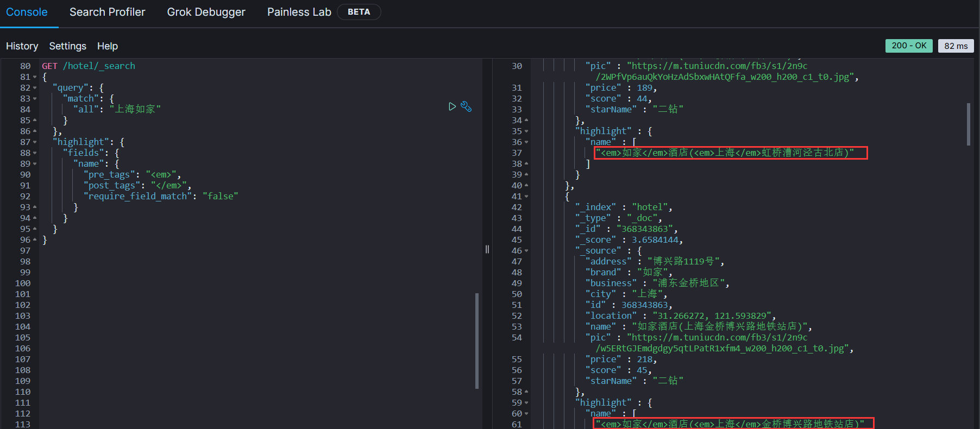Collapse the "query" block on line 82
Viewport: 980px width, 429px height.
pyautogui.click(x=35, y=88)
